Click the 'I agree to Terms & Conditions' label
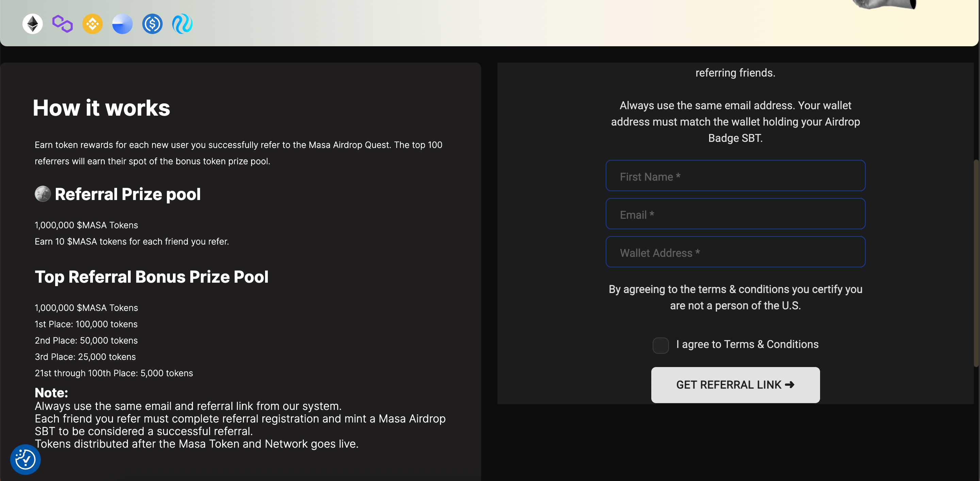980x481 pixels. click(x=747, y=345)
